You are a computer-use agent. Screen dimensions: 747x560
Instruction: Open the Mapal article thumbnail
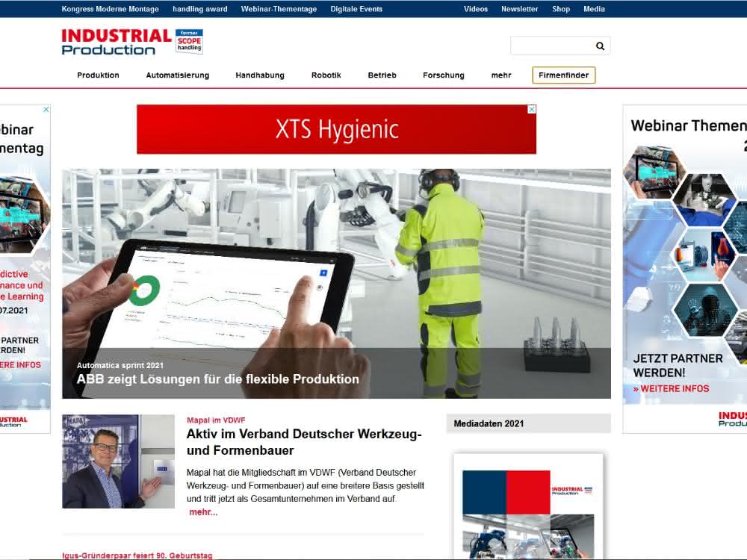point(119,461)
